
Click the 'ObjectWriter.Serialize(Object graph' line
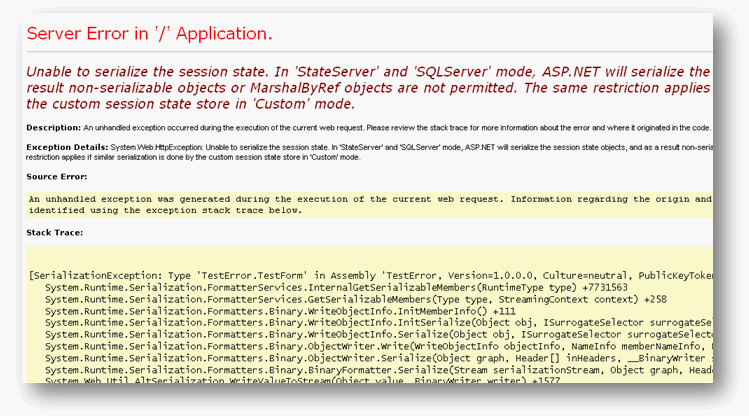point(379,358)
